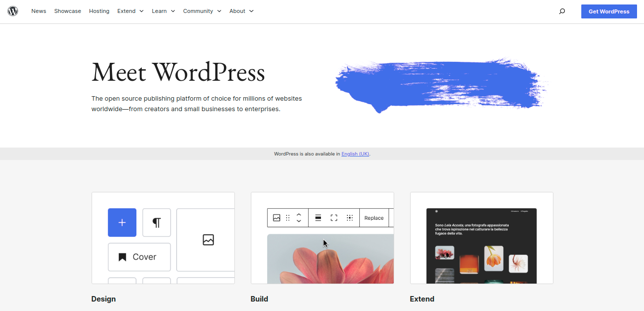Open the English (UK) language link
This screenshot has height=311, width=644.
[355, 154]
